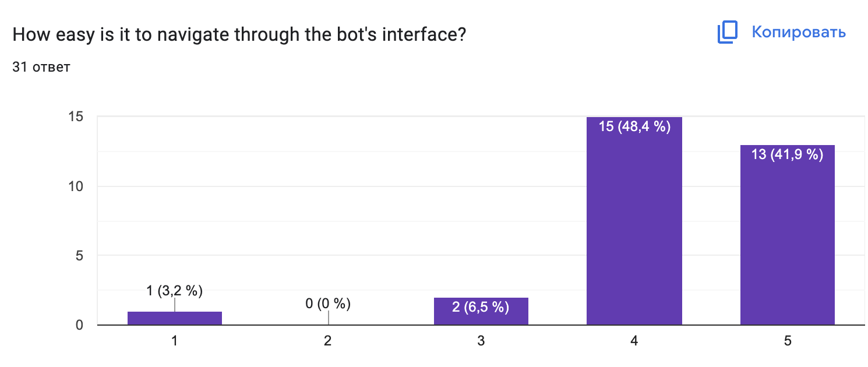Click the "15 (48,4 %)" data label
868x367 pixels.
[634, 126]
